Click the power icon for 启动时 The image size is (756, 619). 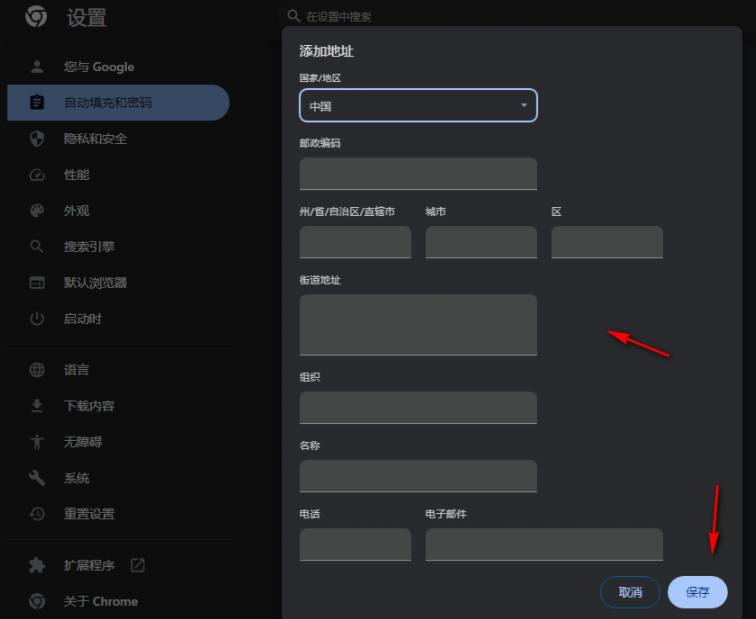[37, 319]
